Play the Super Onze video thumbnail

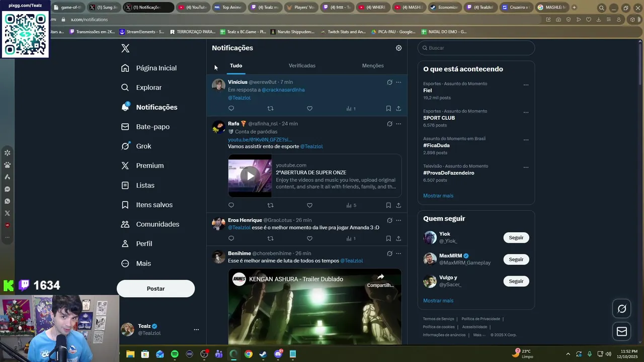click(x=250, y=175)
